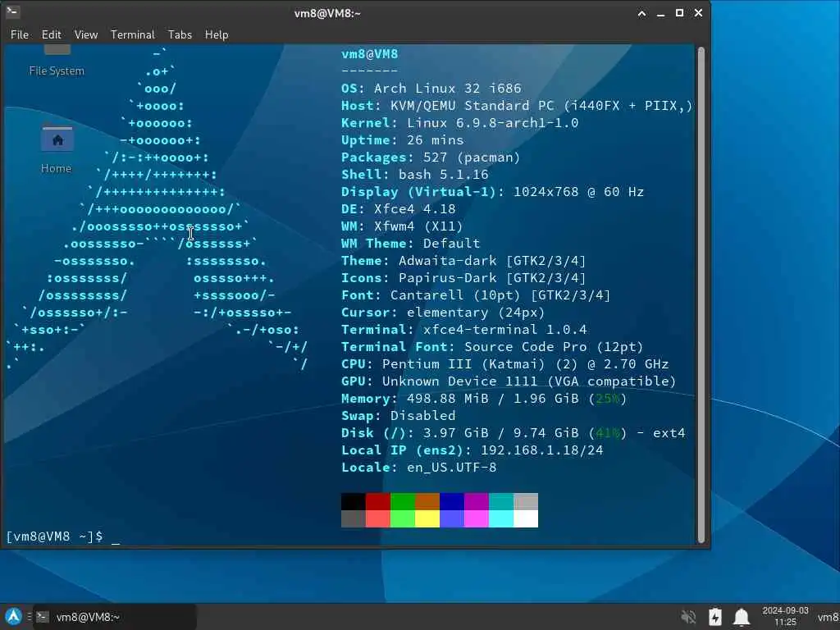Click the terminal icon in title bar
This screenshot has width=840, height=630.
coord(12,11)
